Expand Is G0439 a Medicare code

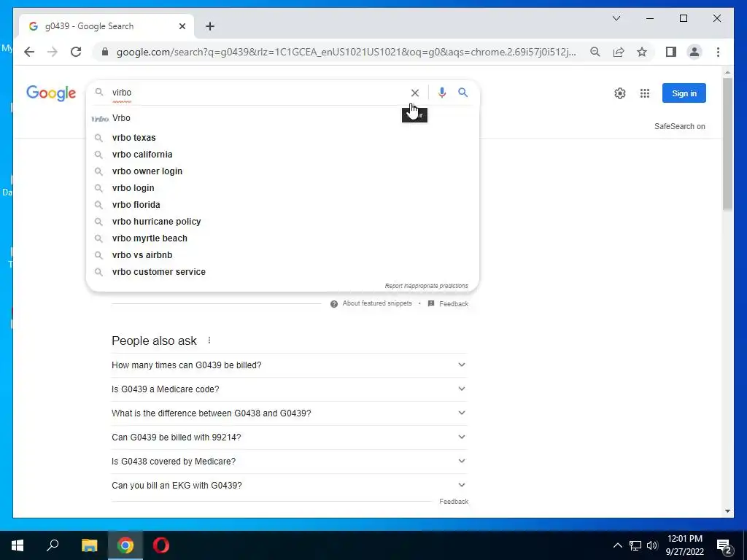coord(289,389)
